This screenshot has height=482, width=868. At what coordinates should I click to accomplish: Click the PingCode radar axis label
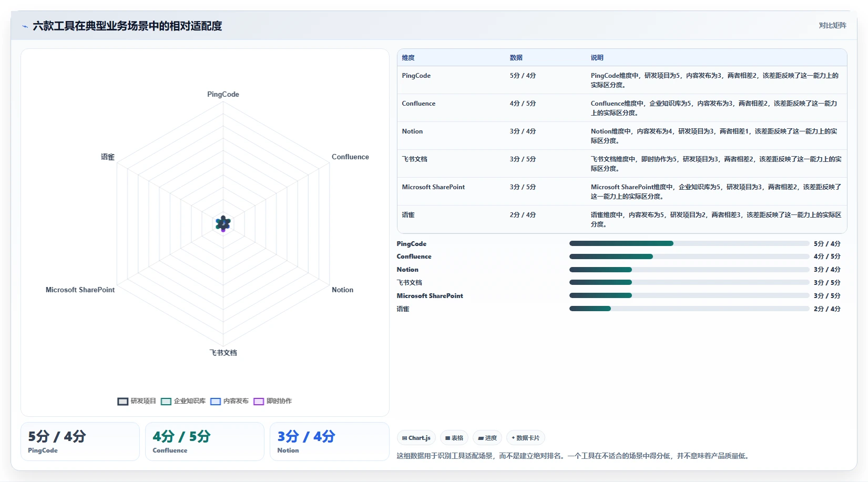[x=223, y=95]
